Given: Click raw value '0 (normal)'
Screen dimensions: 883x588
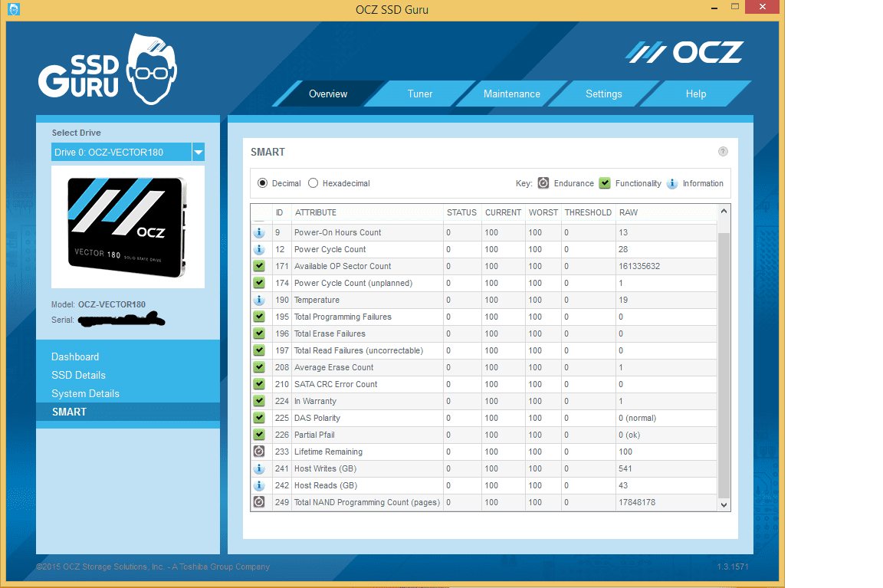Looking at the screenshot, I should pyautogui.click(x=637, y=418).
